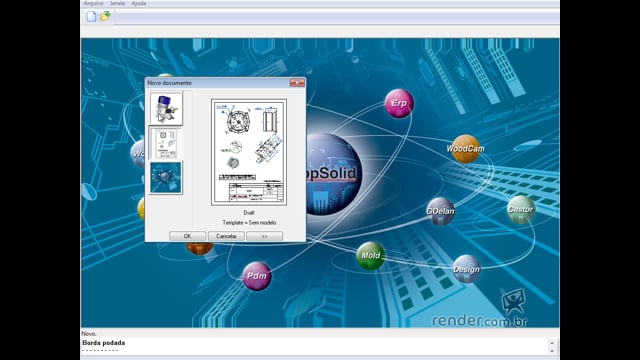Click the 'Borda podada' message text
This screenshot has height=360, width=640.
point(104,343)
